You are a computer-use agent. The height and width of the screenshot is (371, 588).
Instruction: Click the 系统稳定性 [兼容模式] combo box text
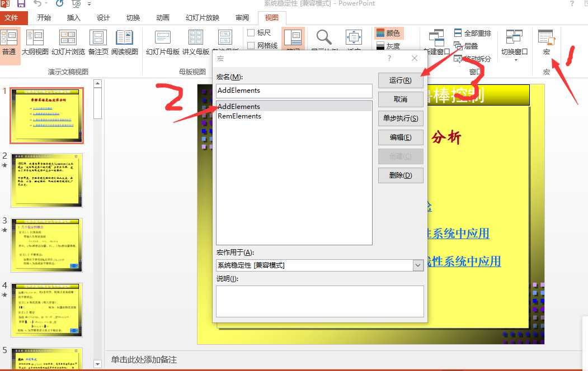pos(251,265)
